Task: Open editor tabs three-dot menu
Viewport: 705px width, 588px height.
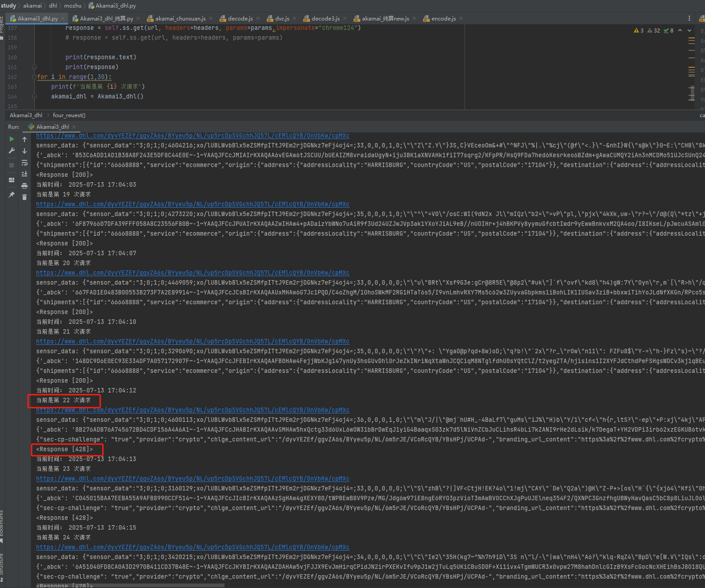Action: click(689, 18)
